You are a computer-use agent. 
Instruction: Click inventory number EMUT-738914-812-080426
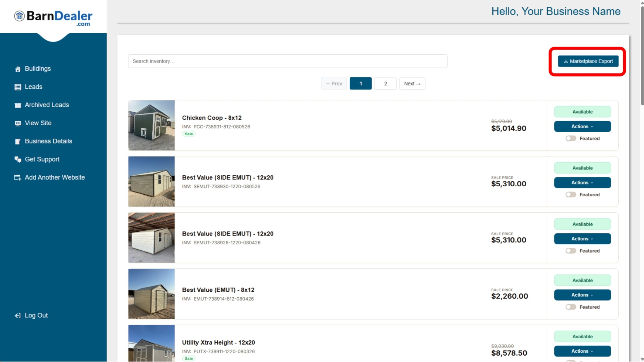click(224, 299)
